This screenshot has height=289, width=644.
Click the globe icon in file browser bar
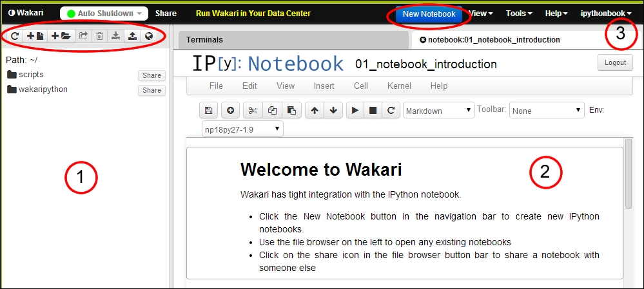(149, 36)
